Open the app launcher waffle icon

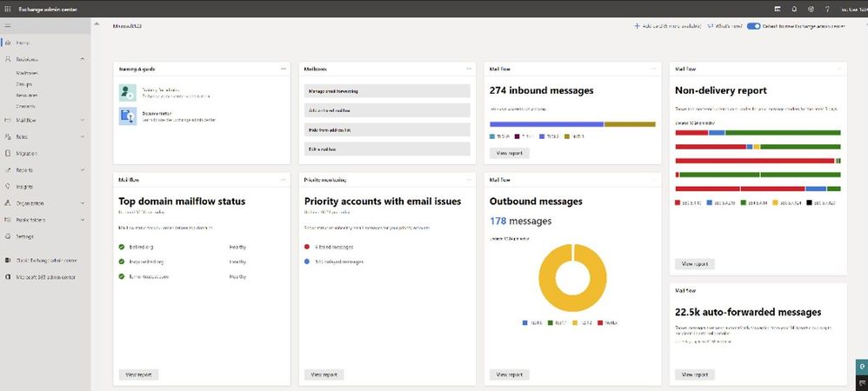tap(8, 10)
